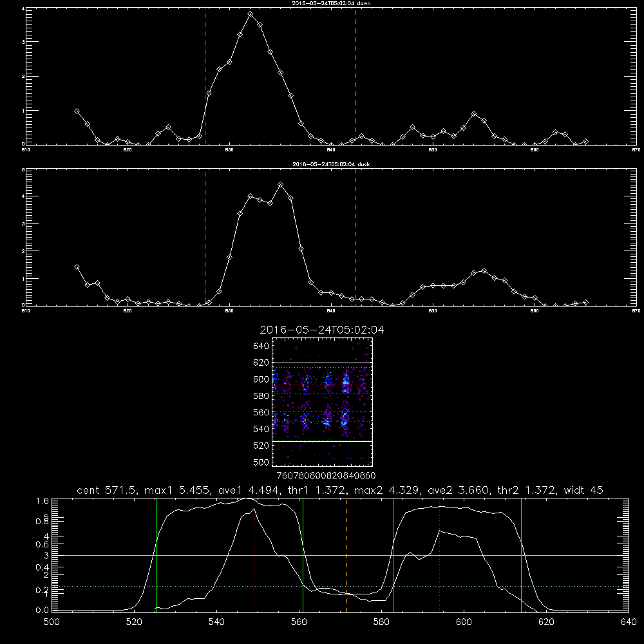The width and height of the screenshot is (644, 644).
Task: Click the first diamond data point in dawn plot
Action: pos(77,111)
